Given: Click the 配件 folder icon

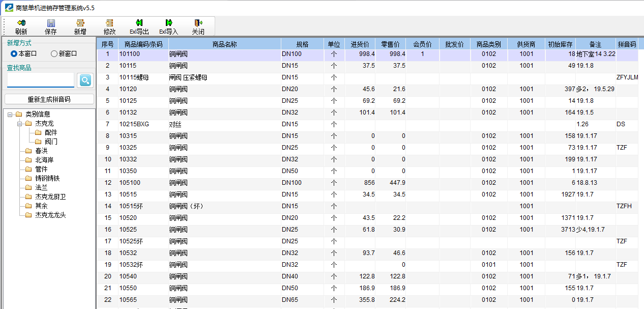Looking at the screenshot, I should (38, 132).
